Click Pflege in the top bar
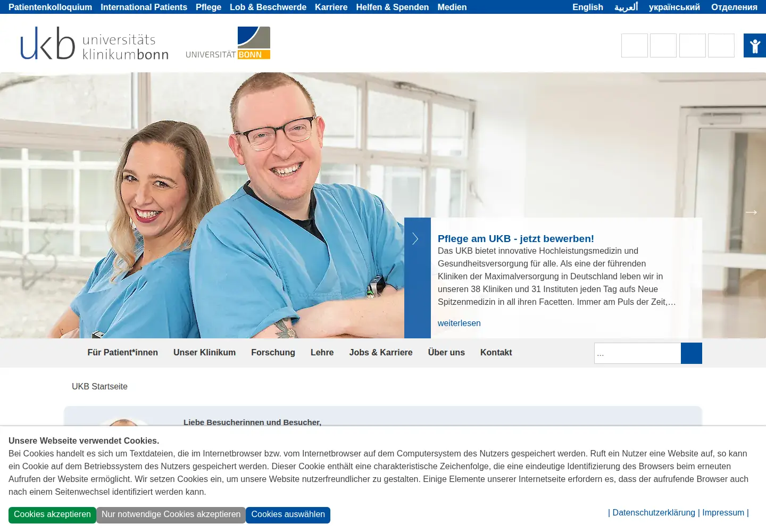Viewport: 766px width, 532px height. pyautogui.click(x=209, y=7)
